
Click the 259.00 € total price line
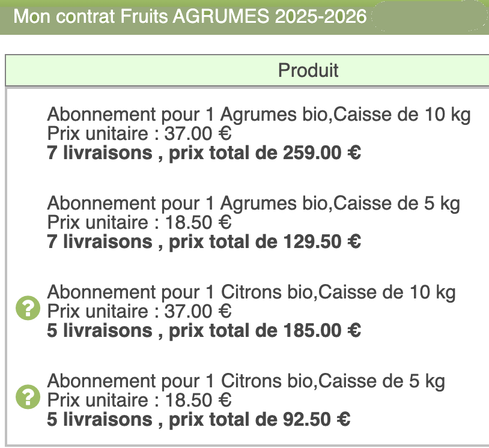tap(204, 153)
